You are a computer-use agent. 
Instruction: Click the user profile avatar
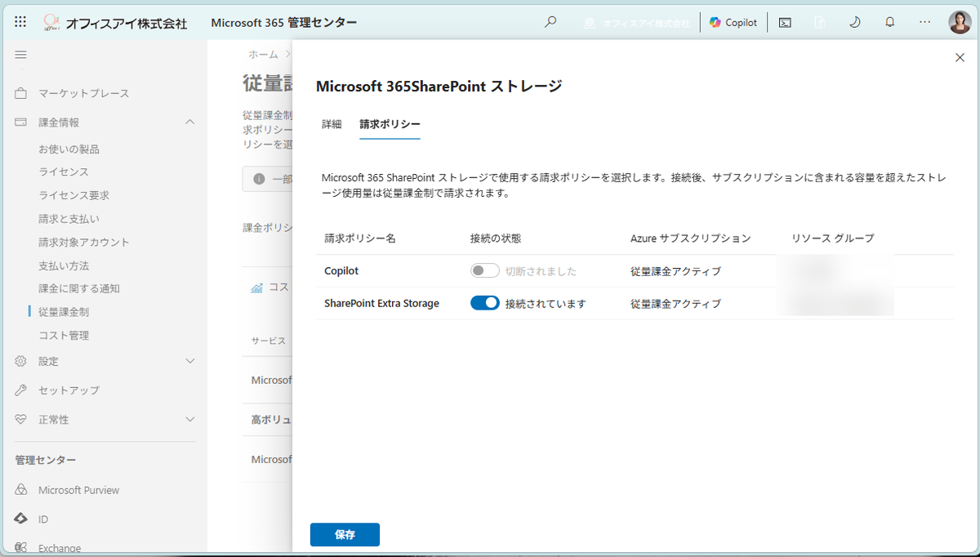pos(960,22)
